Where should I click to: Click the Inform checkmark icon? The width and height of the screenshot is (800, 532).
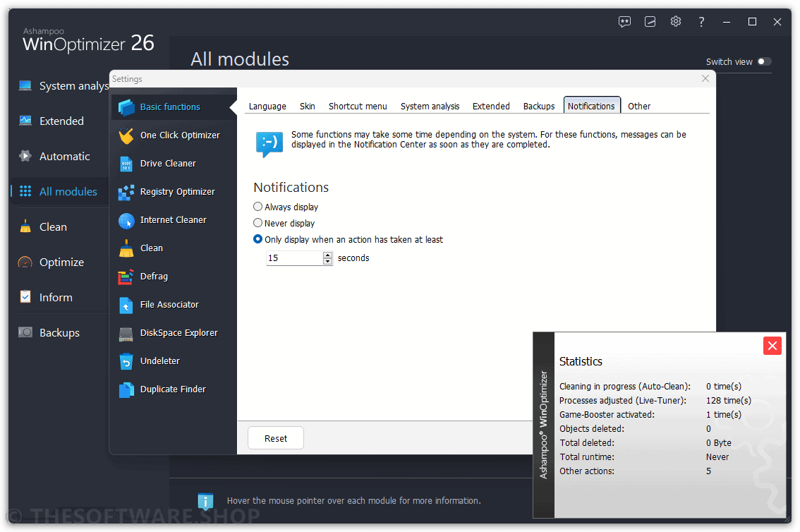tap(25, 297)
